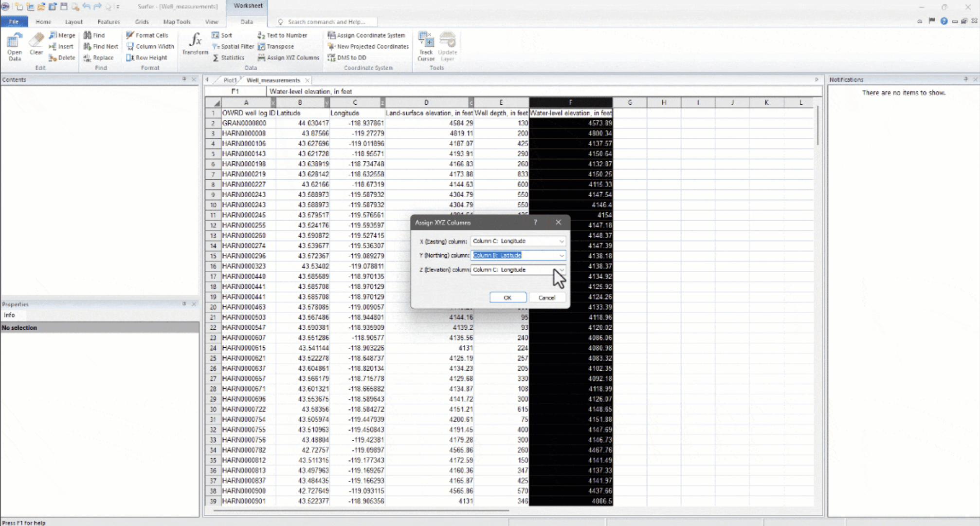Open Format Cells option

pyautogui.click(x=147, y=35)
